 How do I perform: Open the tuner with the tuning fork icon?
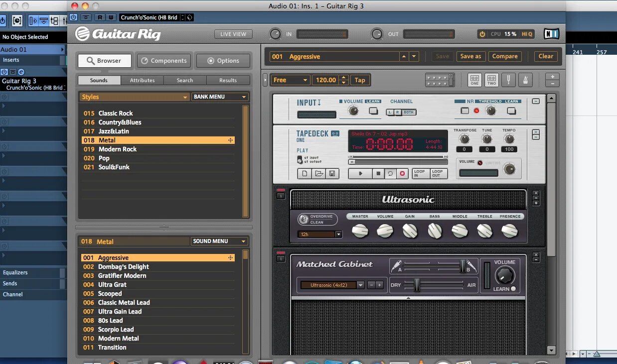[509, 80]
